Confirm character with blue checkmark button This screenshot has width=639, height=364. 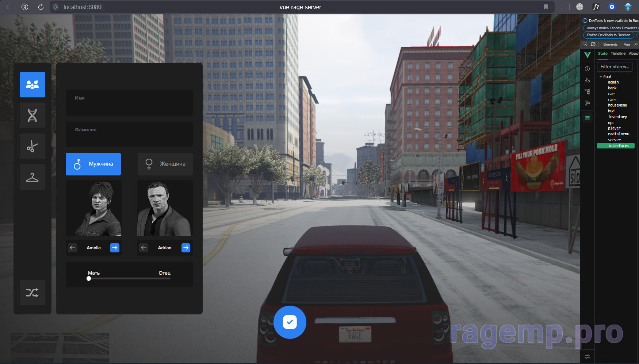290,322
